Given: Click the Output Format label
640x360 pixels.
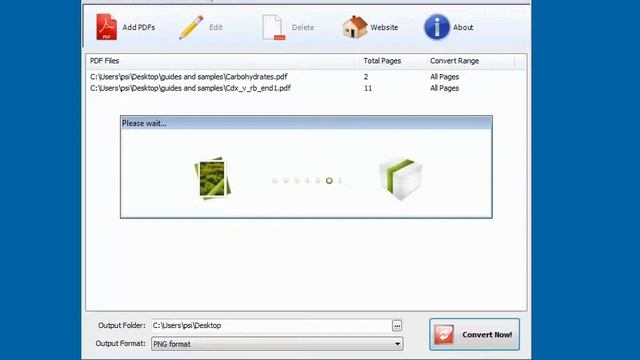Looking at the screenshot, I should [x=120, y=344].
